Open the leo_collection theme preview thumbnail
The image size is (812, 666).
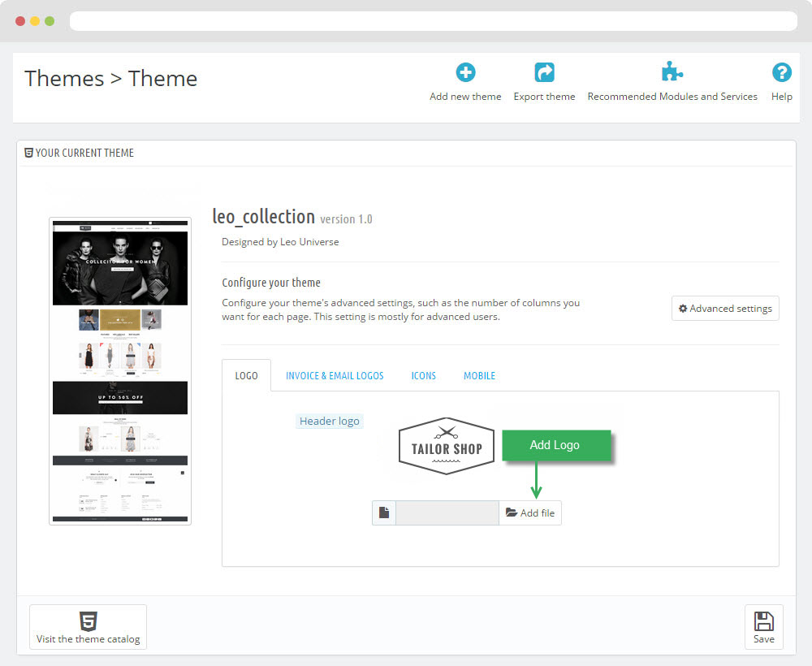(x=120, y=371)
